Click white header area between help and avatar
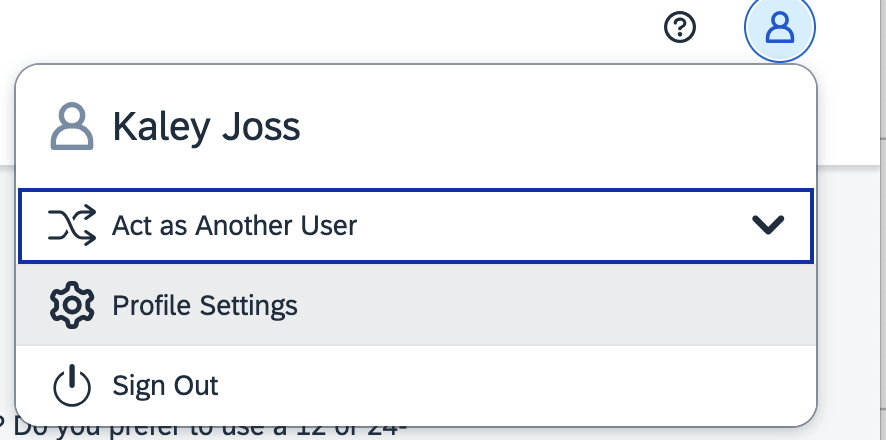This screenshot has width=886, height=440. tap(720, 27)
